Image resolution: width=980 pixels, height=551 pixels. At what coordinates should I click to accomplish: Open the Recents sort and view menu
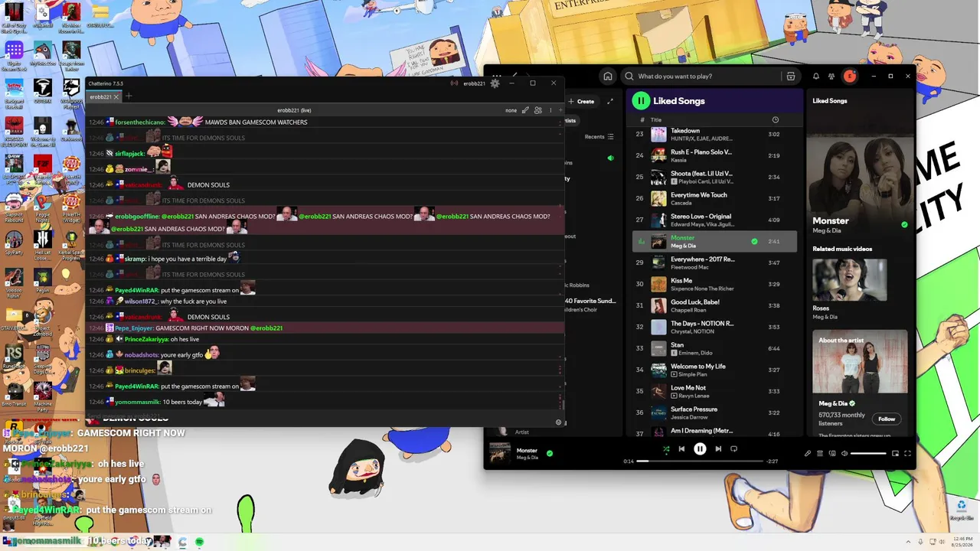point(599,137)
